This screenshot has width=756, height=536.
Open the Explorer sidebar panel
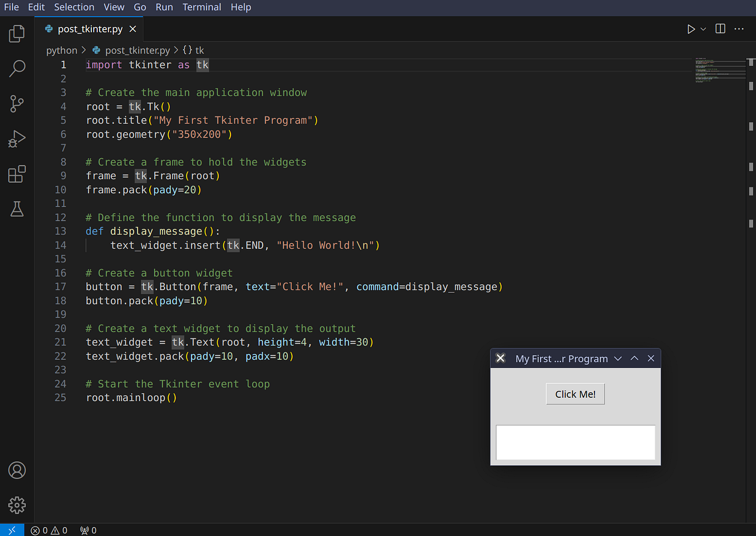17,33
